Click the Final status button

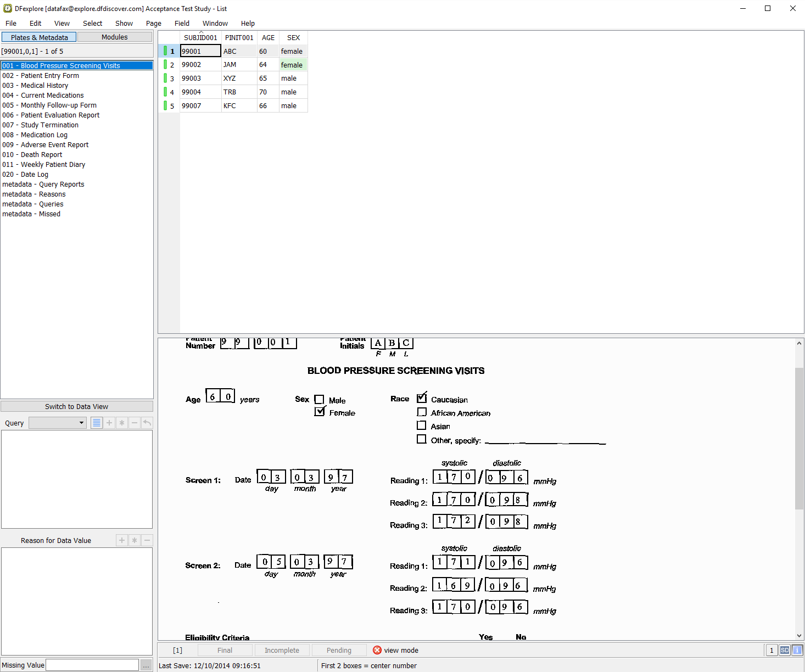tap(225, 650)
